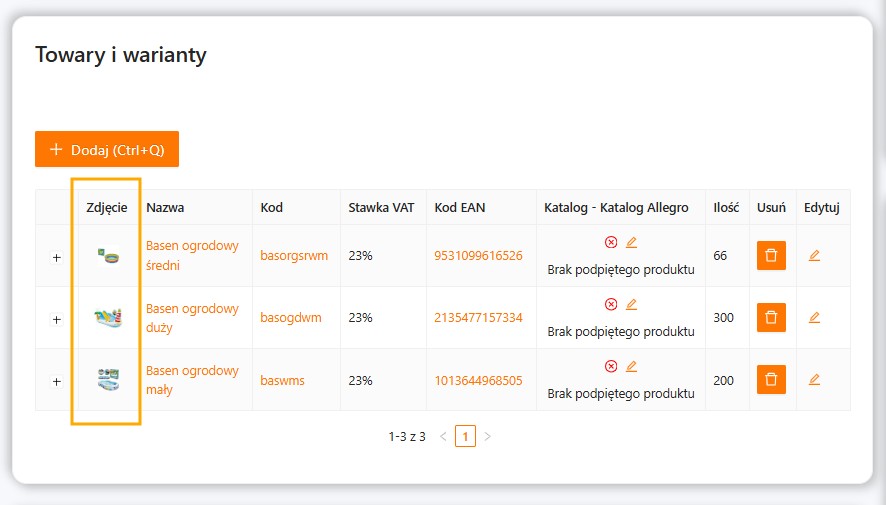Select page 1 in pagination
The width and height of the screenshot is (886, 505).
coord(465,436)
